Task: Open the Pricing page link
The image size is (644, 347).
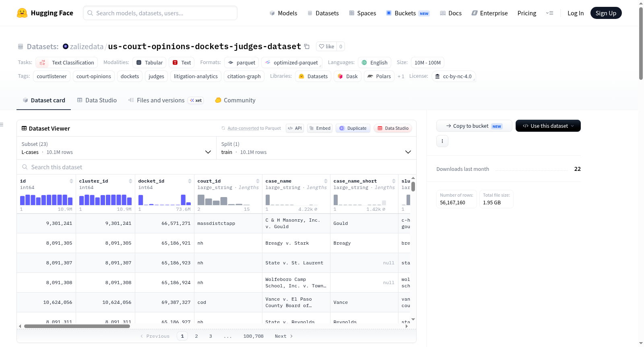Action: tap(527, 13)
